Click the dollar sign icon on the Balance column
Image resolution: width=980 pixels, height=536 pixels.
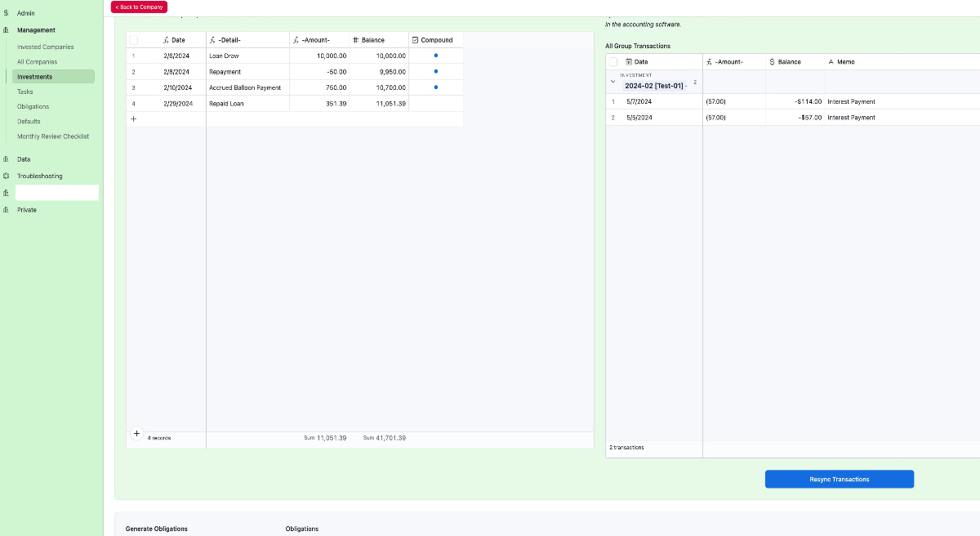pyautogui.click(x=772, y=61)
